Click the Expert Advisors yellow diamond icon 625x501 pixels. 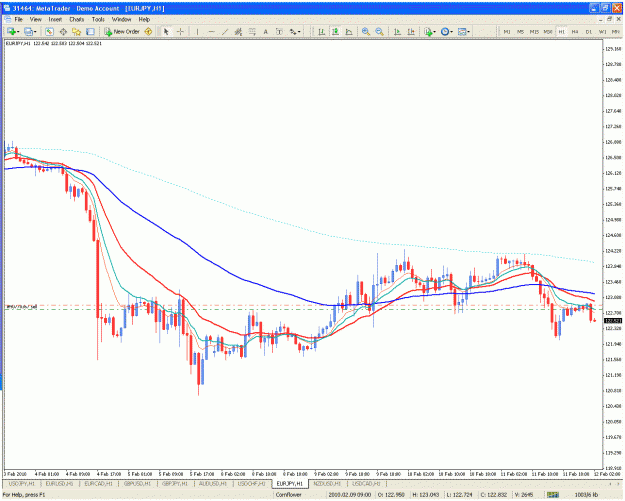click(148, 31)
